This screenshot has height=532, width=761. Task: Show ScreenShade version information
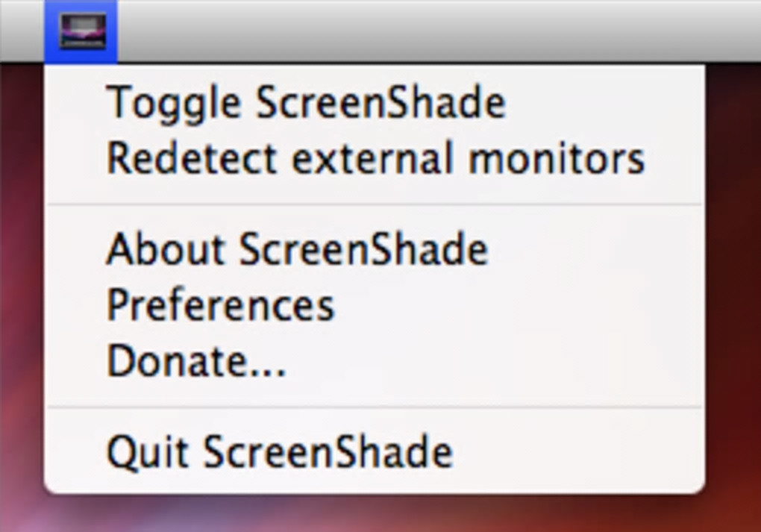(x=297, y=249)
